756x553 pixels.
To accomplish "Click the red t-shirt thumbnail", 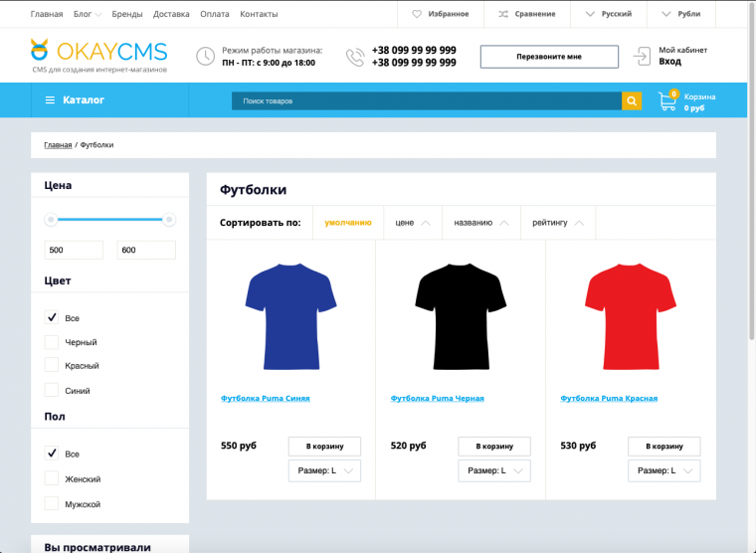I will 630,316.
